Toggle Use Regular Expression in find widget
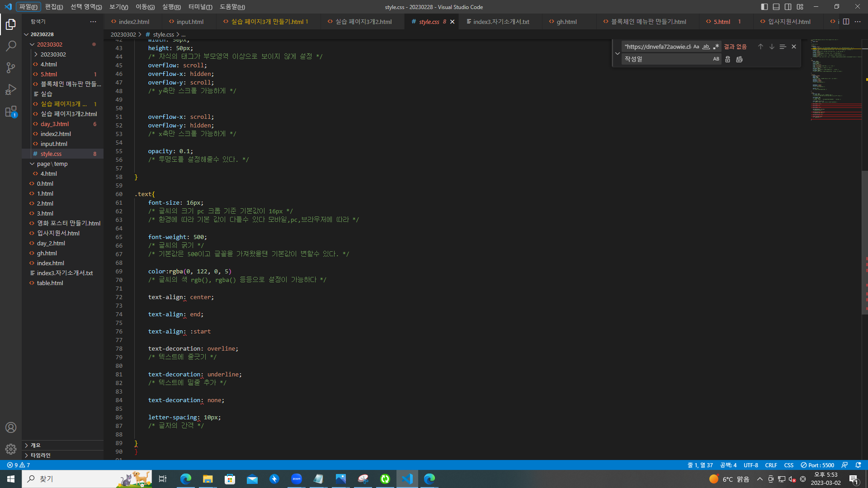The width and height of the screenshot is (868, 488). [716, 47]
